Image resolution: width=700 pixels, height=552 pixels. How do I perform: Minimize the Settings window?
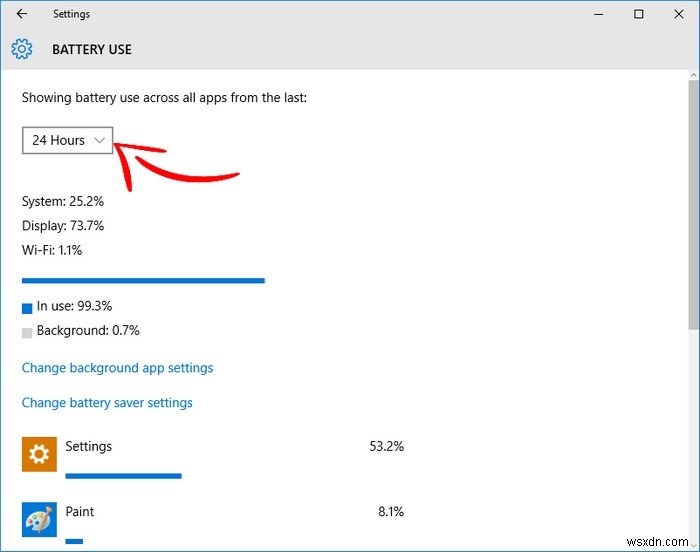599,14
